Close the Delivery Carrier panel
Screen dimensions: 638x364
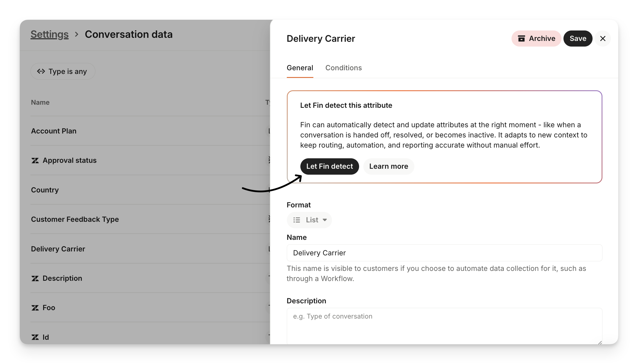[x=603, y=39]
